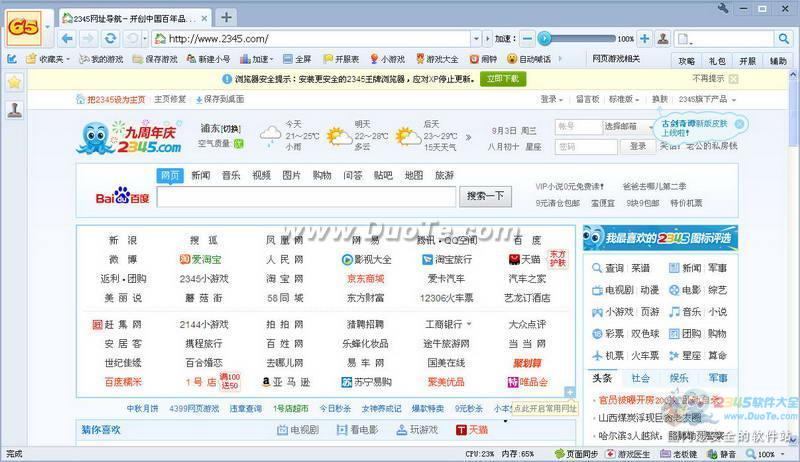The image size is (800, 462).
Task: Click 把2345设为主页 link
Action: pos(111,99)
